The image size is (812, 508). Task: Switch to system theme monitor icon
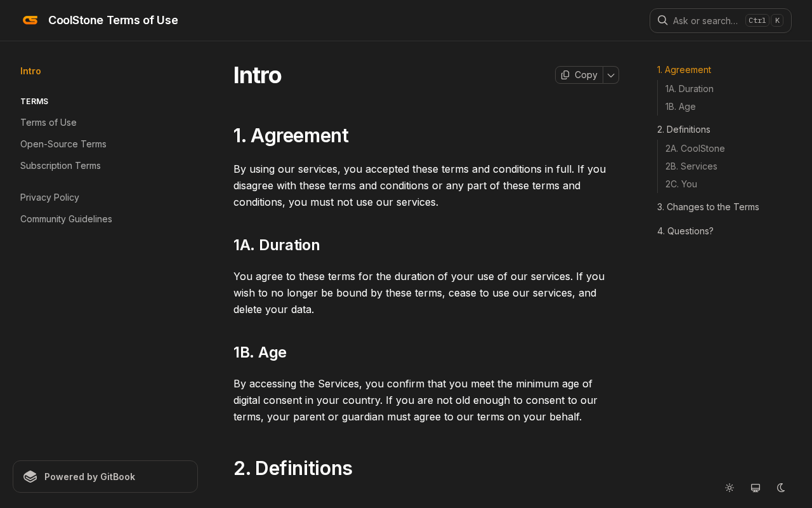(x=756, y=488)
